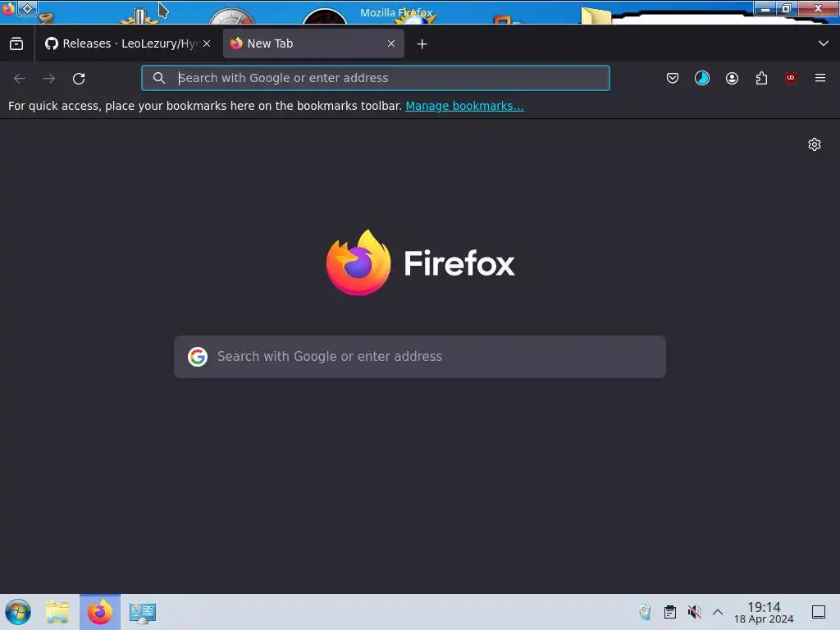Switch to the Releases · LeoLezury GitHub tab
Viewport: 840px width, 630px height.
click(x=127, y=44)
